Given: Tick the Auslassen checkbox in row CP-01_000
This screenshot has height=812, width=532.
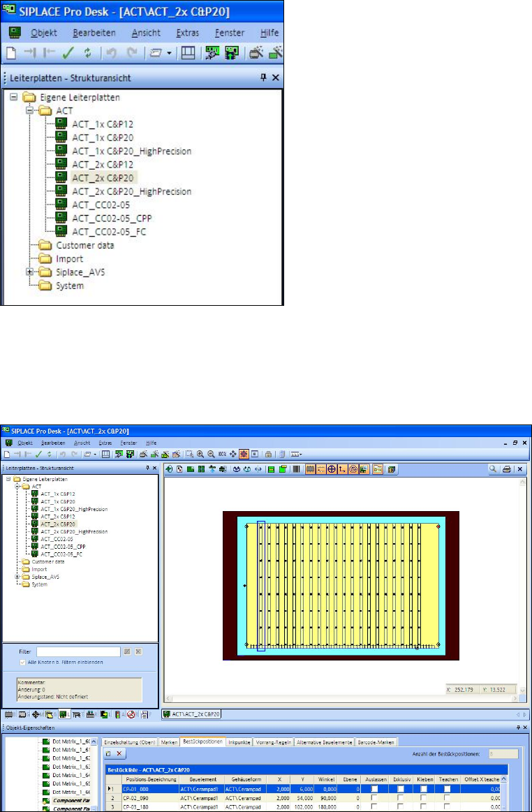Looking at the screenshot, I should [x=374, y=788].
